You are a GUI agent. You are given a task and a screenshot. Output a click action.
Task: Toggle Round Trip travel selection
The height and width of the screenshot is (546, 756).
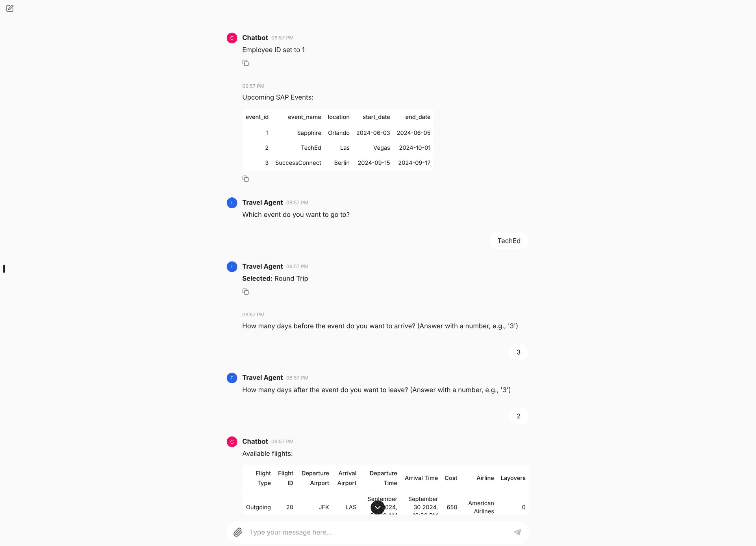tap(291, 278)
